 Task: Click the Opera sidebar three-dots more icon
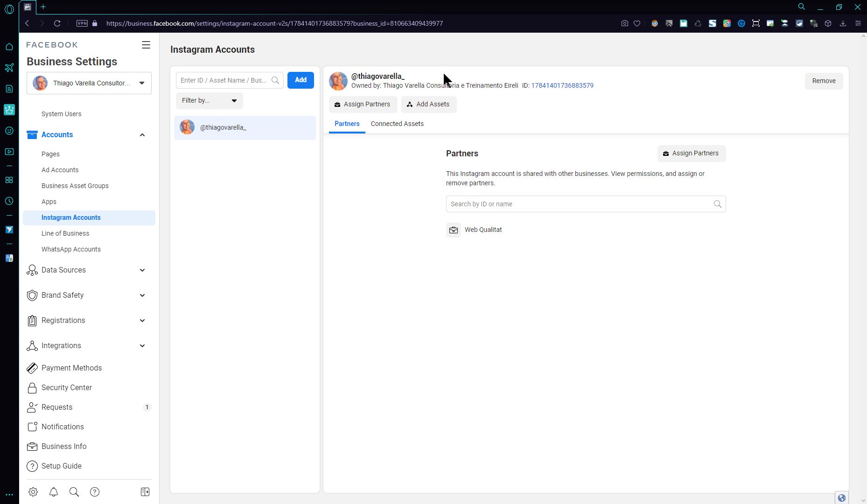(x=9, y=495)
